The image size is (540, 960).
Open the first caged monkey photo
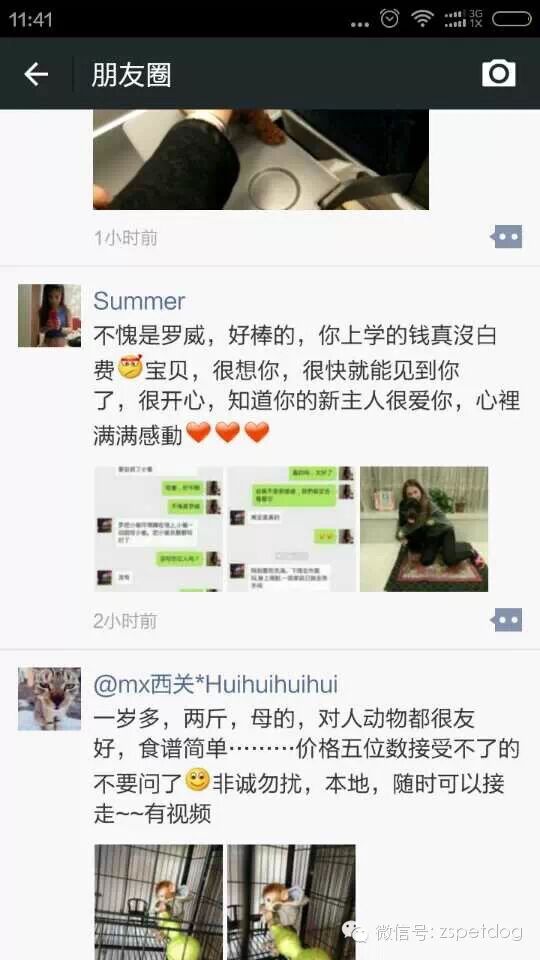[x=158, y=902]
